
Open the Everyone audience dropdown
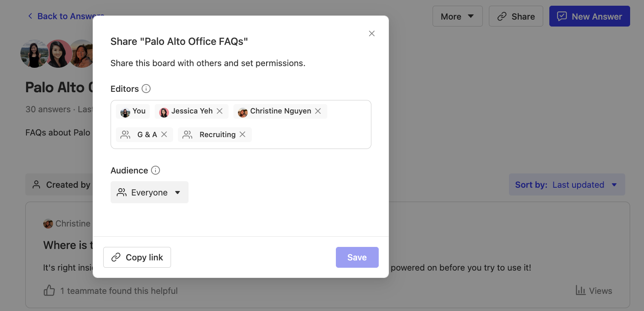pyautogui.click(x=149, y=192)
